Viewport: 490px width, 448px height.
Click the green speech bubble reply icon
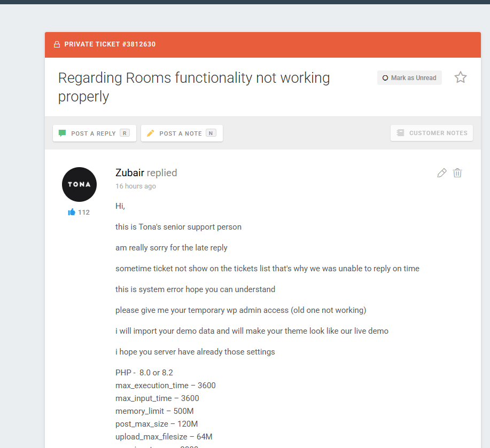tap(62, 133)
